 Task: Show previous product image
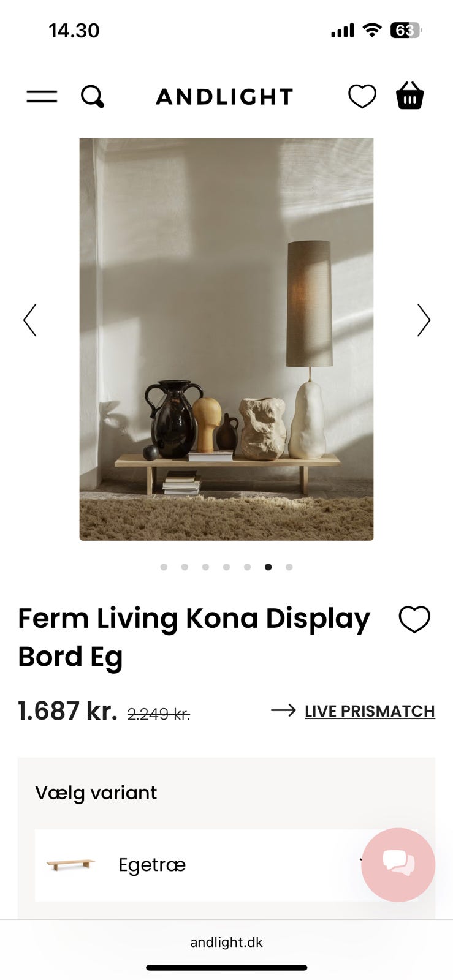[30, 320]
